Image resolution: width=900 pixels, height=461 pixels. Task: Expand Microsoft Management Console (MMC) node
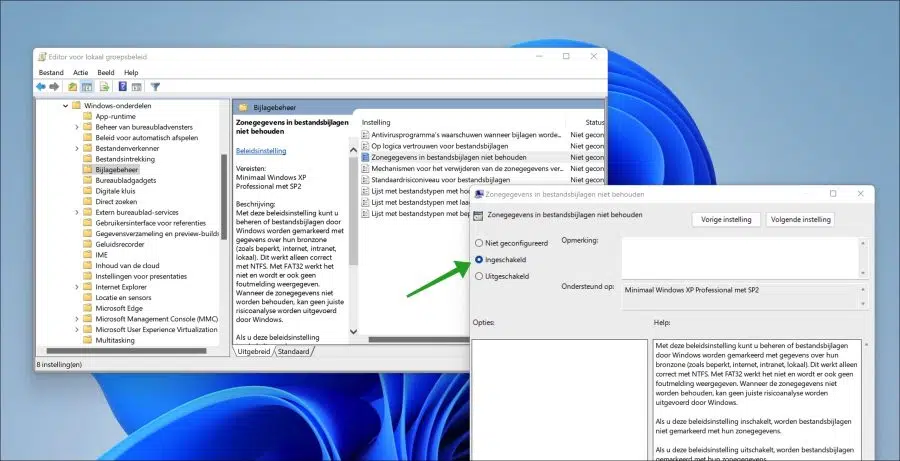[77, 319]
